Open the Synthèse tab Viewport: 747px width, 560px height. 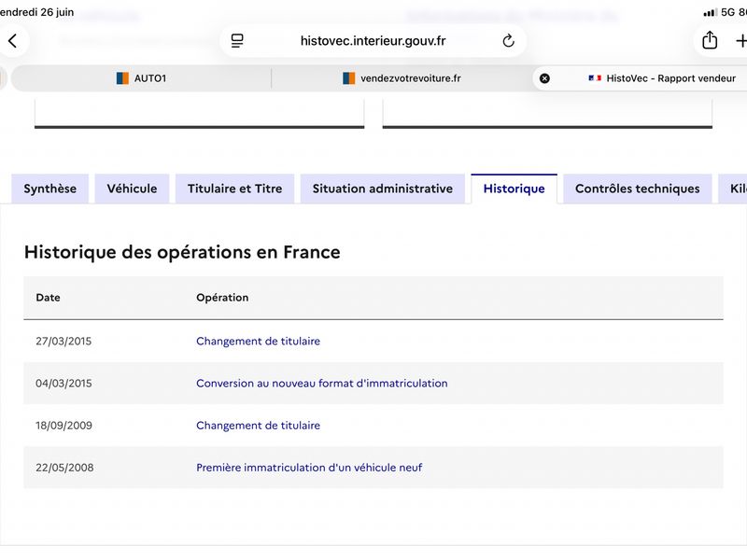click(x=50, y=189)
